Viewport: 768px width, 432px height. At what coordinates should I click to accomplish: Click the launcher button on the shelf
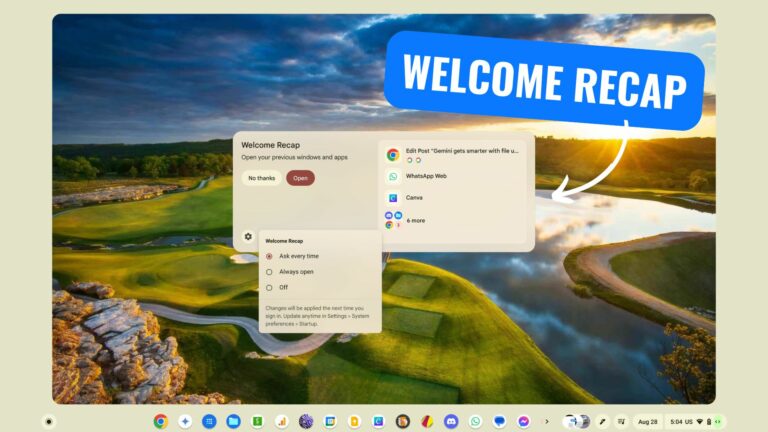[49, 421]
